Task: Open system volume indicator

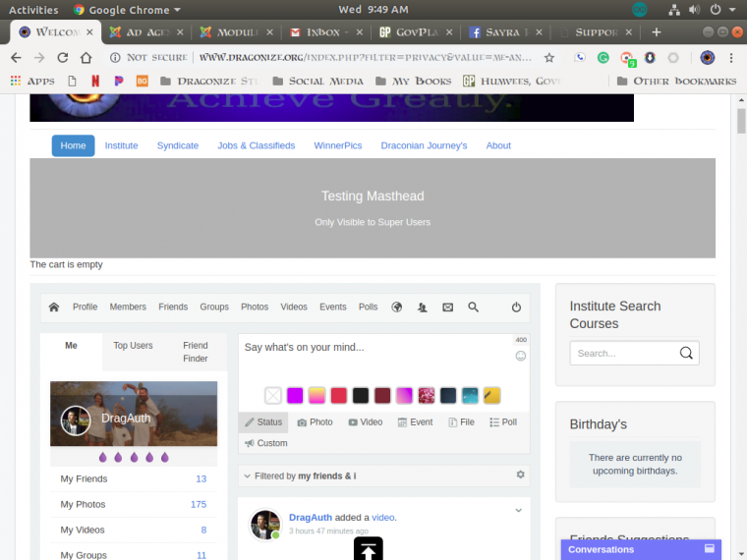Action: coord(694,10)
